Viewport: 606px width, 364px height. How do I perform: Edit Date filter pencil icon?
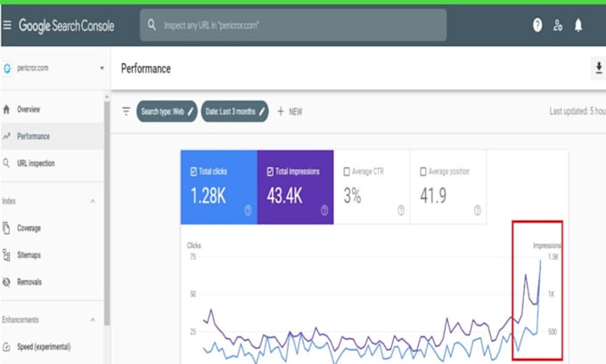pyautogui.click(x=262, y=111)
